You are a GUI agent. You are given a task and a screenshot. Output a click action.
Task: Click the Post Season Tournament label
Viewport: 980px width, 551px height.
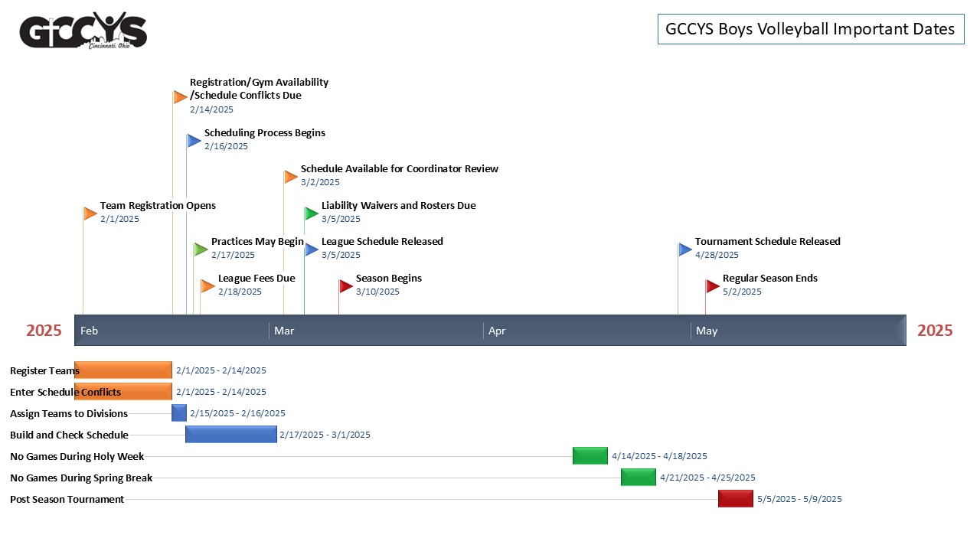[67, 499]
